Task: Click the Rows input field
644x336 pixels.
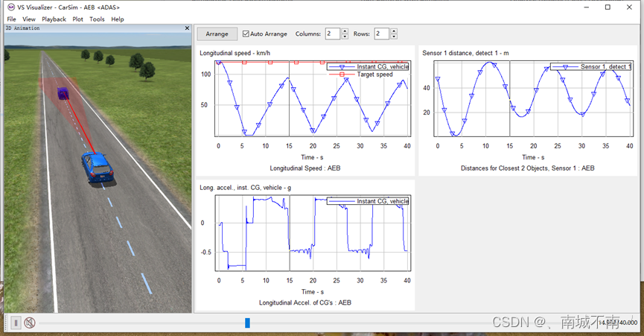Action: 382,34
